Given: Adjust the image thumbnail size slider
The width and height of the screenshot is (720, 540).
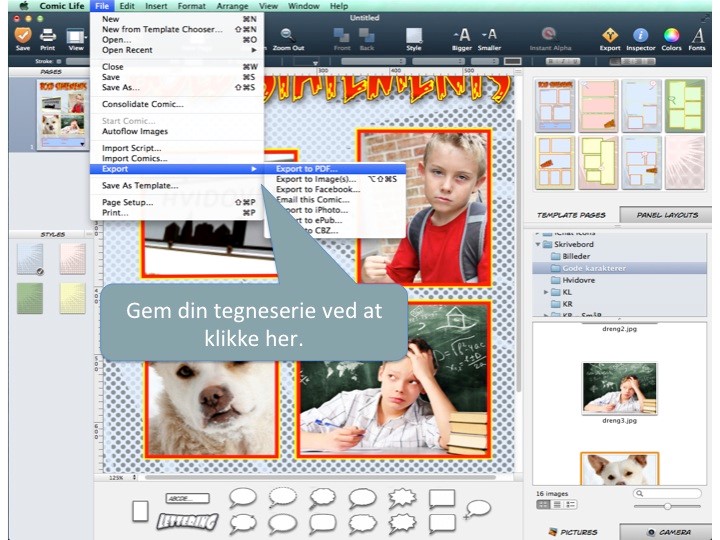Looking at the screenshot, I should click(667, 506).
